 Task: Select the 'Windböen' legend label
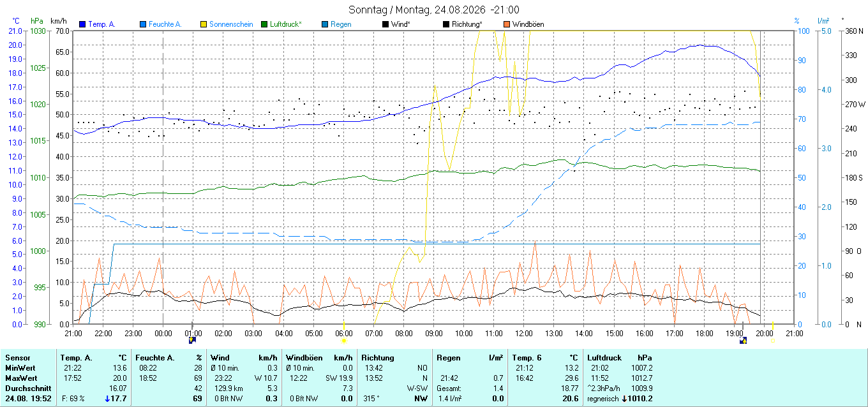[x=528, y=24]
